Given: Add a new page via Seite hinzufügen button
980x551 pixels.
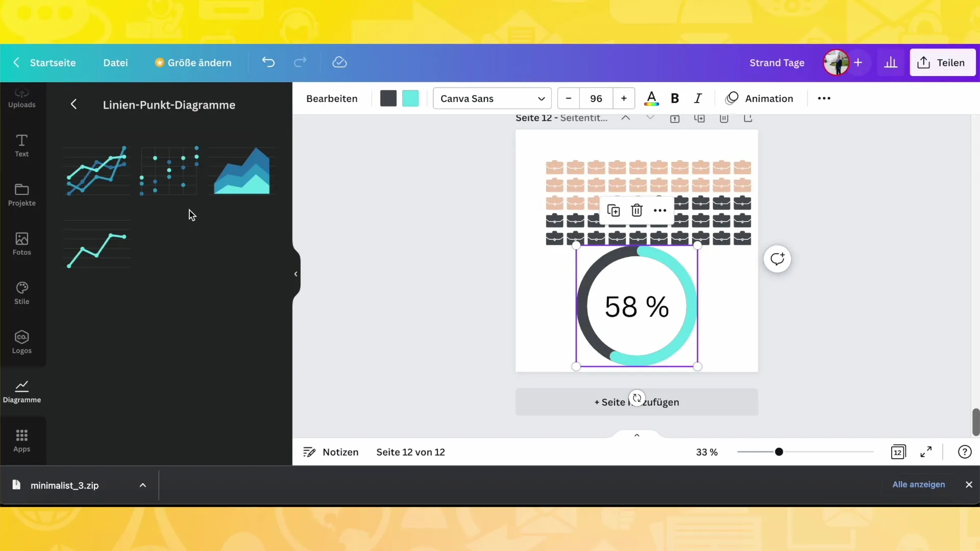Looking at the screenshot, I should tap(636, 402).
